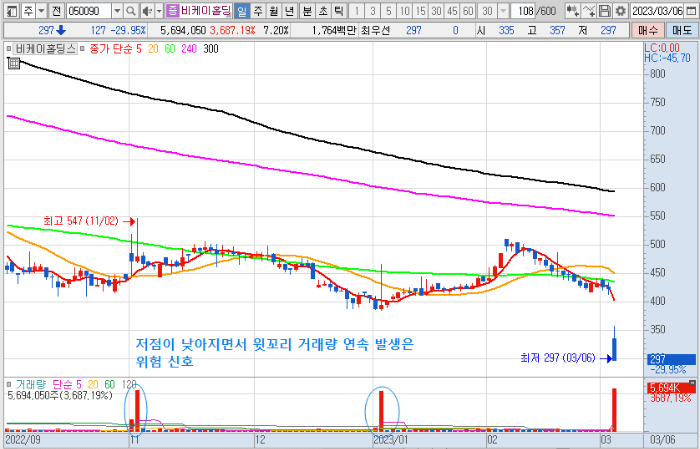Screen dimensions: 700x449
Task: Click the small square before 비케이홀딩스 legend
Action: pyautogui.click(x=9, y=48)
